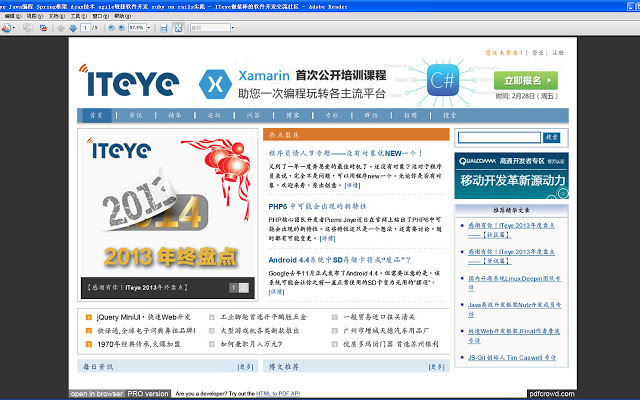The width and height of the screenshot is (640, 400).
Task: Click the Xamarin hexagon X logo
Action: 215,84
